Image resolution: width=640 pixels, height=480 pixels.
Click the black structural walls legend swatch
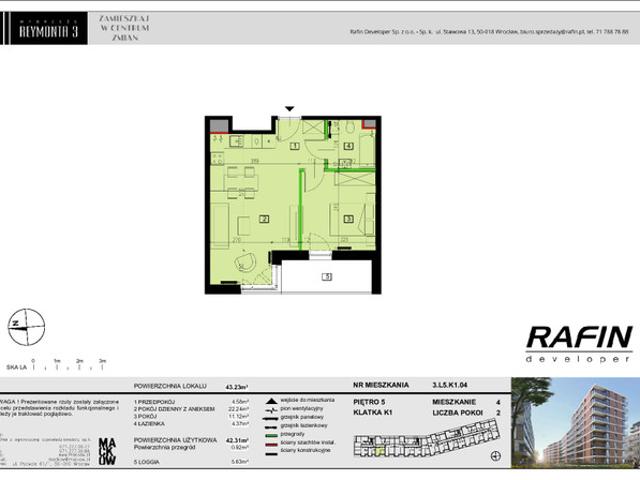(271, 452)
